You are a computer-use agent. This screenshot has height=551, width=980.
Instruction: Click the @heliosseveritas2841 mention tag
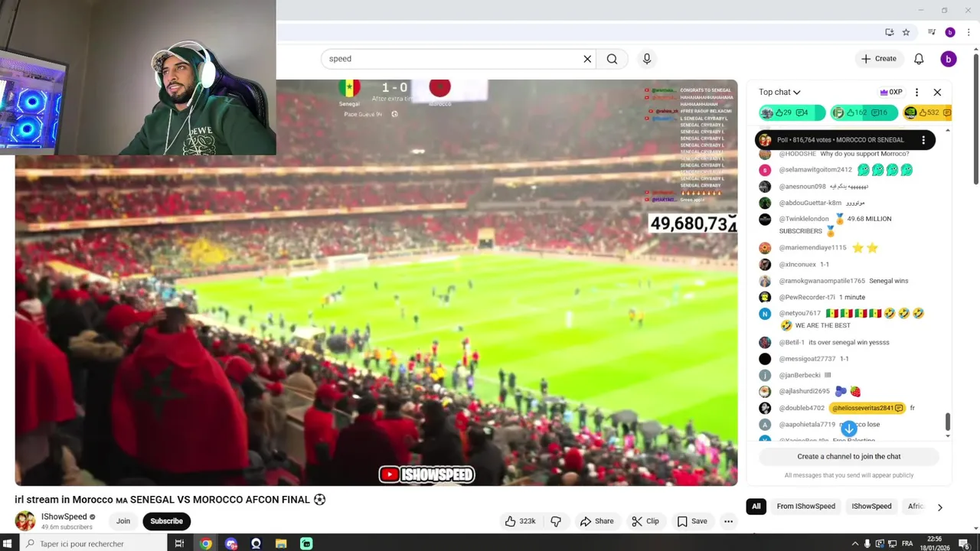point(867,408)
